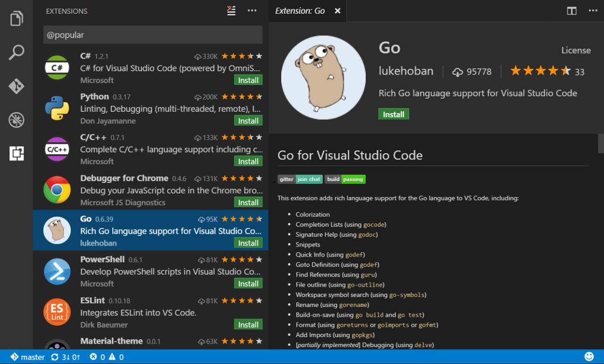Click the C# extension icon
The image size is (604, 364).
coord(57,68)
